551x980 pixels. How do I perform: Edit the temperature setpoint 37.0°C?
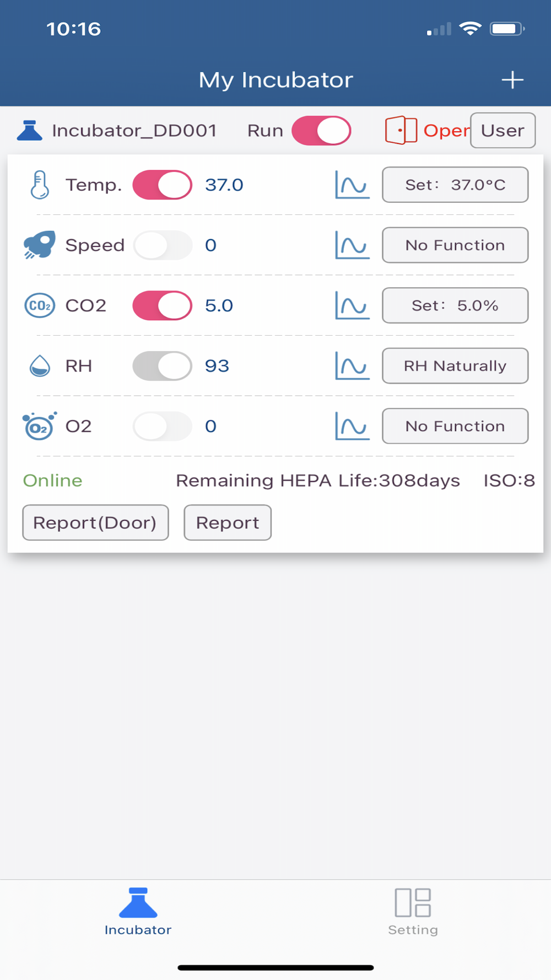pyautogui.click(x=455, y=185)
